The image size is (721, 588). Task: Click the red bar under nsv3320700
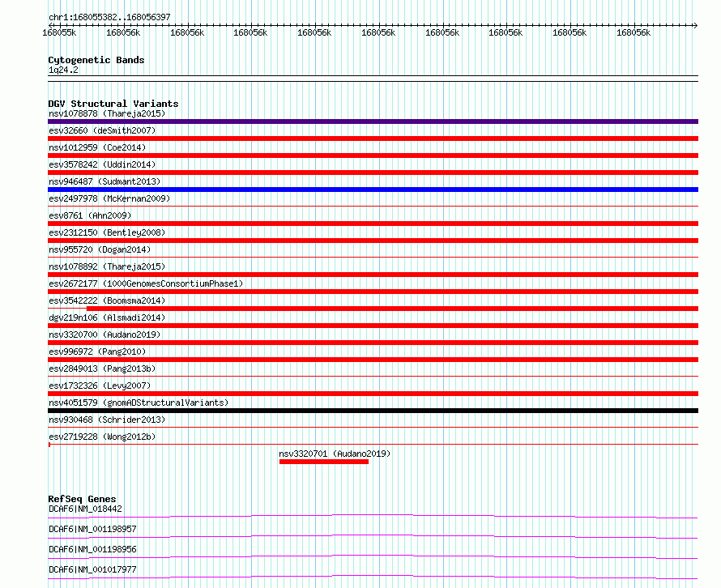(373, 343)
